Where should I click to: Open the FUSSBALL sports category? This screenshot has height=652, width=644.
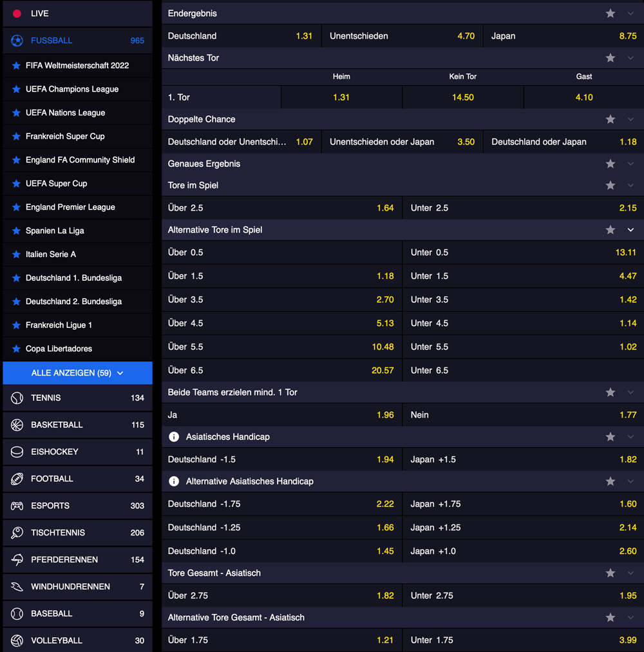coord(52,41)
